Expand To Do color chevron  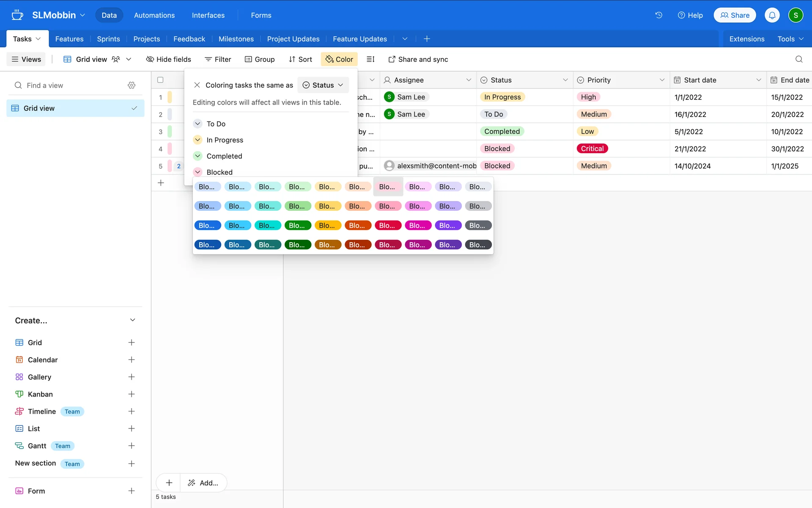[198, 124]
